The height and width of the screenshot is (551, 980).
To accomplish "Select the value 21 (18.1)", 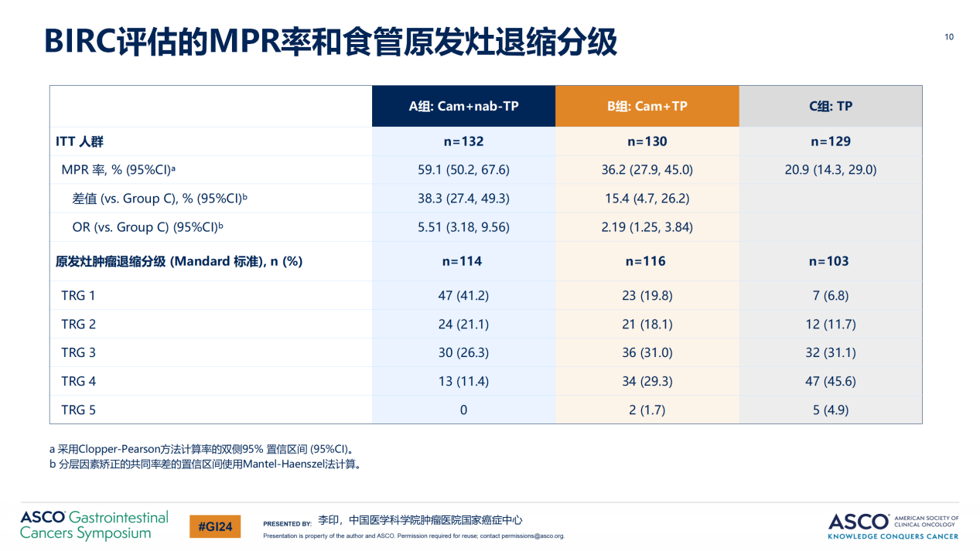I will coord(647,324).
